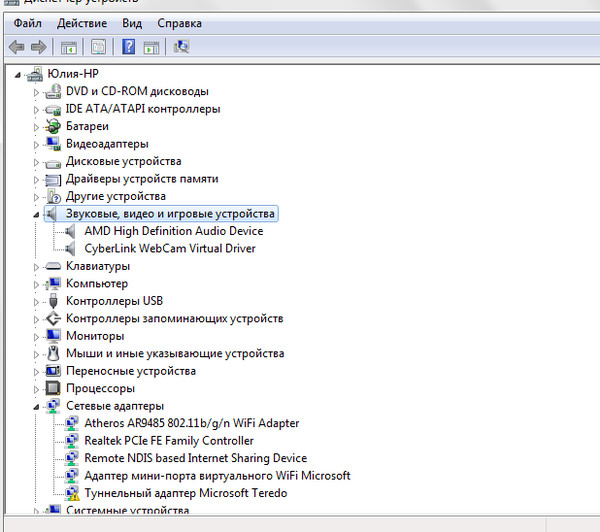Click the show/hide console tree toolbar icon
The width and height of the screenshot is (600, 532).
69,47
